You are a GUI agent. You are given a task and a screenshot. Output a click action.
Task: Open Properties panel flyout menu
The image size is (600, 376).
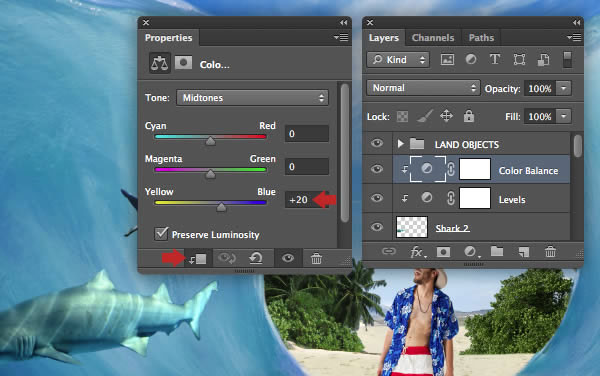click(x=341, y=37)
